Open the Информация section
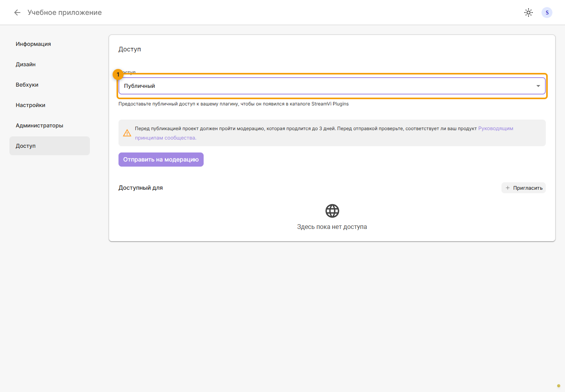 (x=49, y=44)
